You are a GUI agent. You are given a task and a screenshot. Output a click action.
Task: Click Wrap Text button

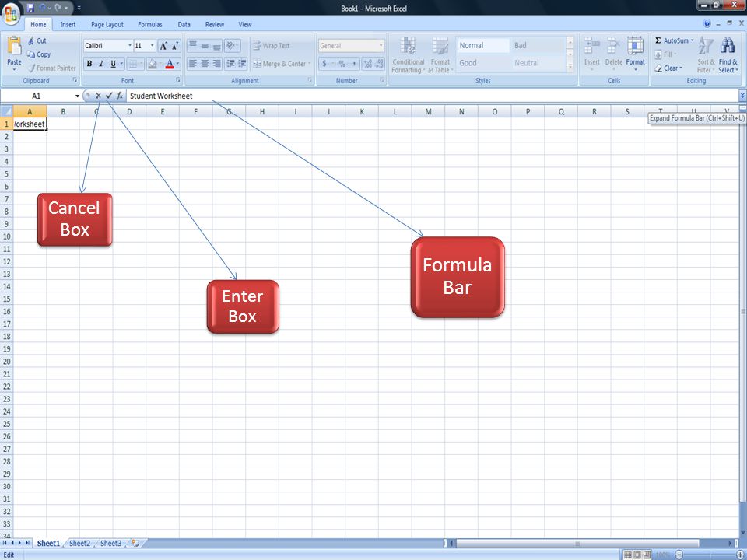271,46
